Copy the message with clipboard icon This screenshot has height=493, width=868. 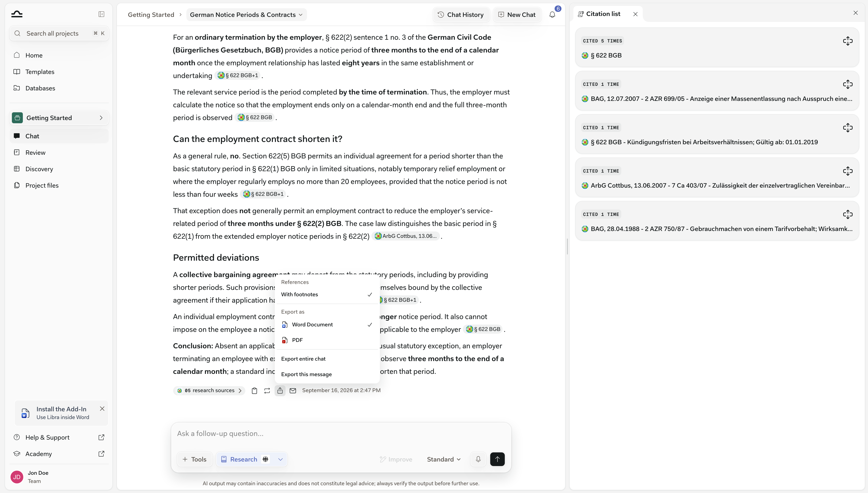click(x=254, y=390)
